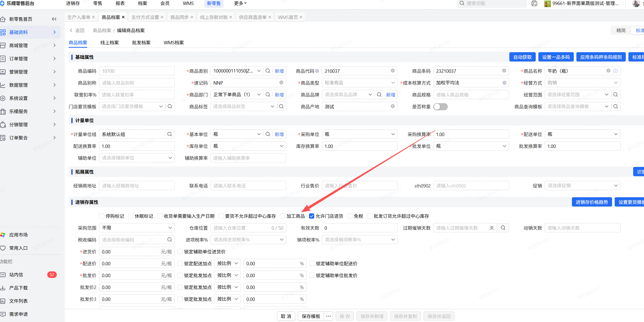Click the 自动获取 button

pos(522,57)
